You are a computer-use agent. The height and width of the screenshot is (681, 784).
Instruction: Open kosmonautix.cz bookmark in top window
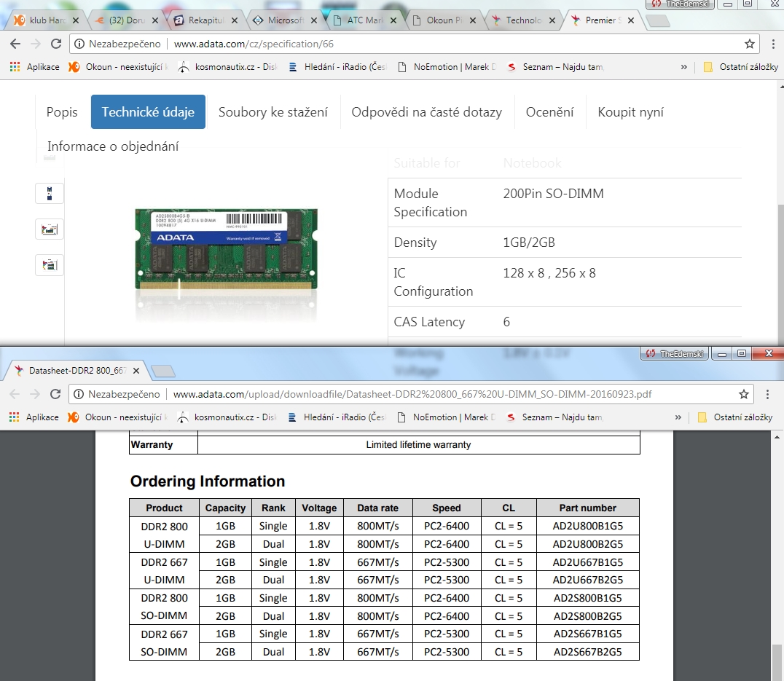pos(227,67)
